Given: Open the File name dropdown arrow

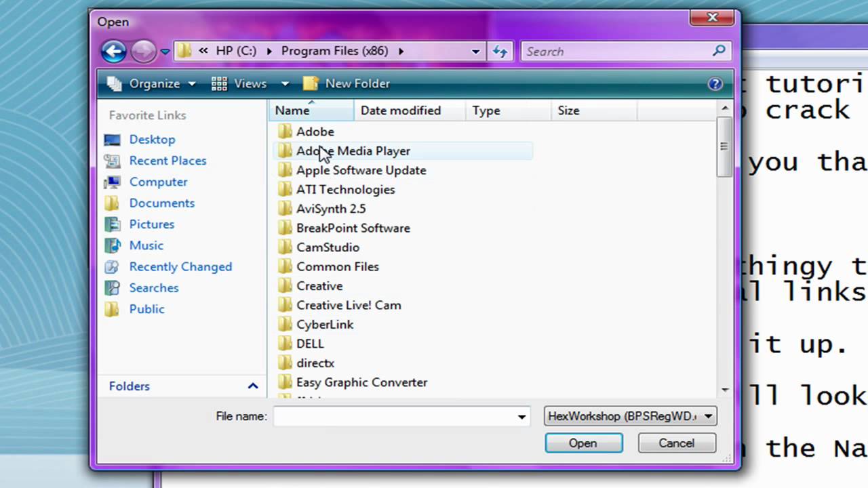Looking at the screenshot, I should [x=521, y=417].
